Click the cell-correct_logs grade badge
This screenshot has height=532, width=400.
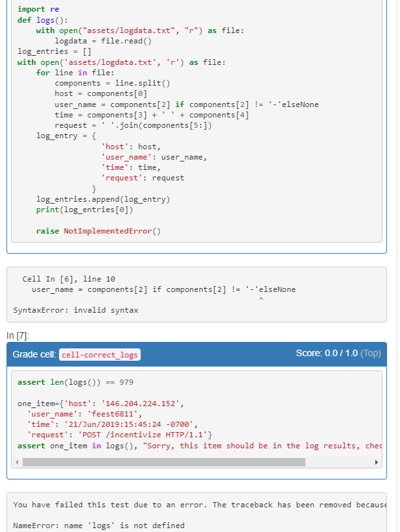(99, 355)
